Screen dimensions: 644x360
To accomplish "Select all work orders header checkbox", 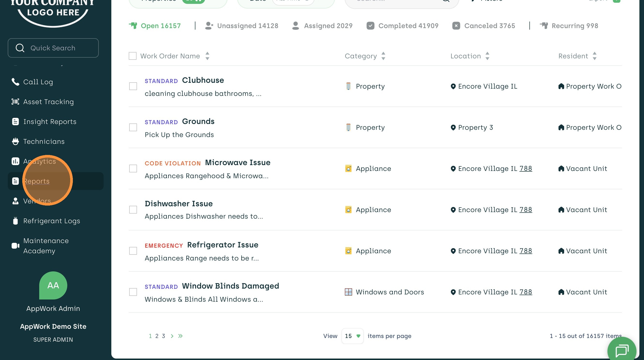I will [x=132, y=56].
